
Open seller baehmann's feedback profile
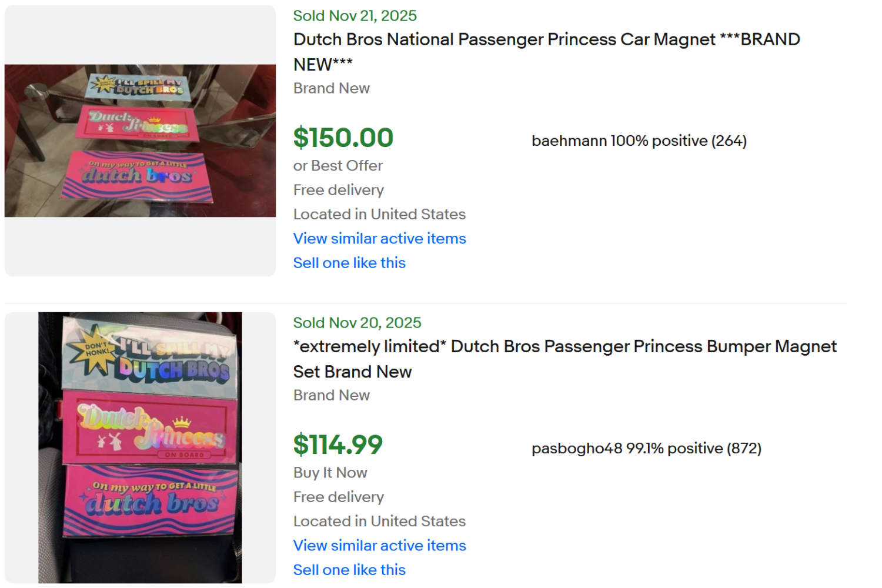639,141
